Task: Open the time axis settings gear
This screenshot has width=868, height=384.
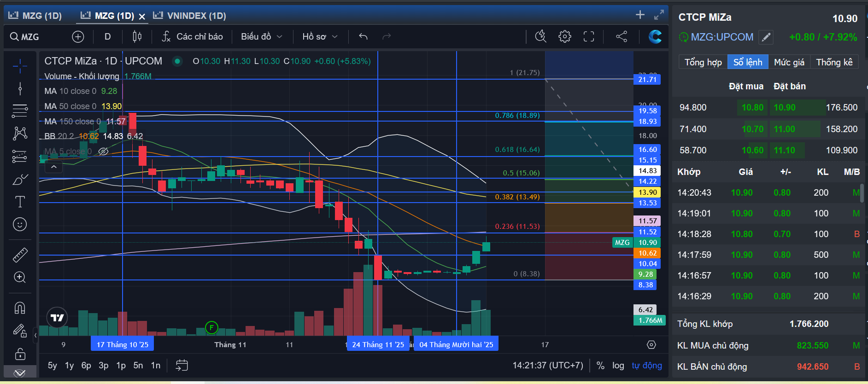Action: [x=651, y=344]
